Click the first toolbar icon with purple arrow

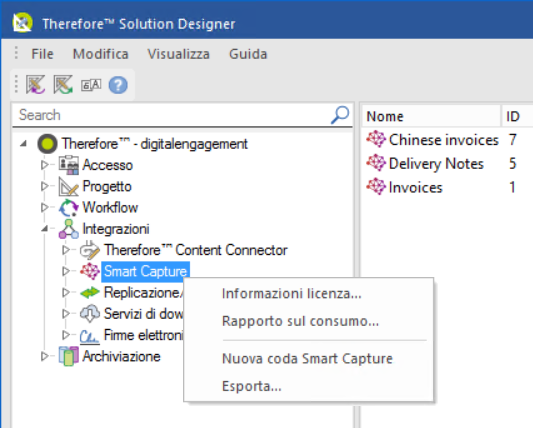[36, 84]
